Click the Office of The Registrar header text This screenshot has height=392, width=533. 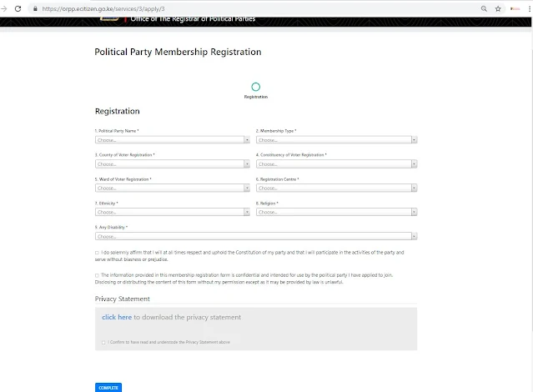click(x=193, y=19)
